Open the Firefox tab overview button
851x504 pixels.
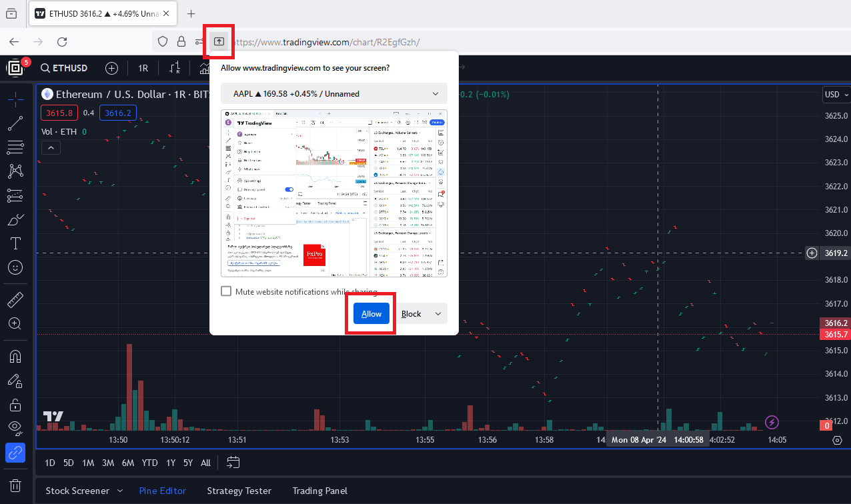pyautogui.click(x=11, y=13)
